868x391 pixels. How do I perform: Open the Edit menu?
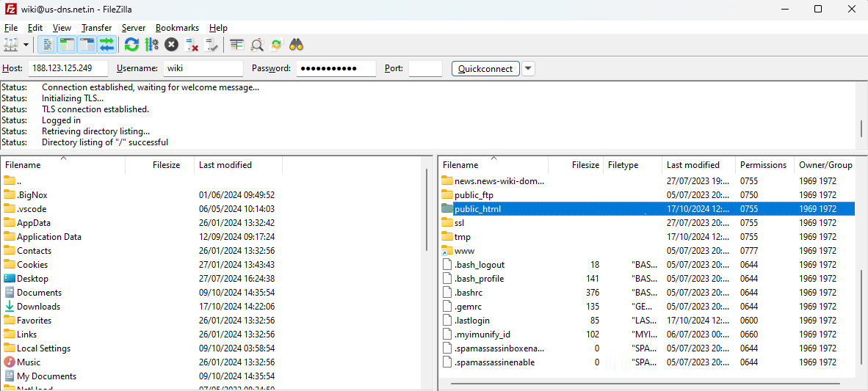(35, 28)
